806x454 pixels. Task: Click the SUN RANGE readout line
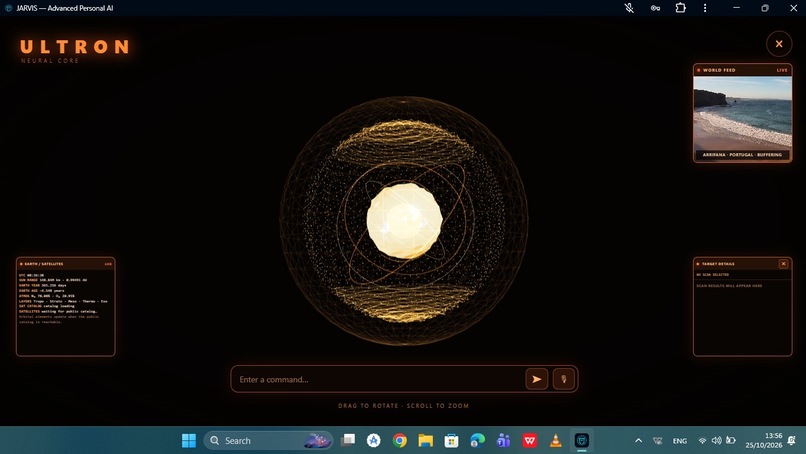53,280
